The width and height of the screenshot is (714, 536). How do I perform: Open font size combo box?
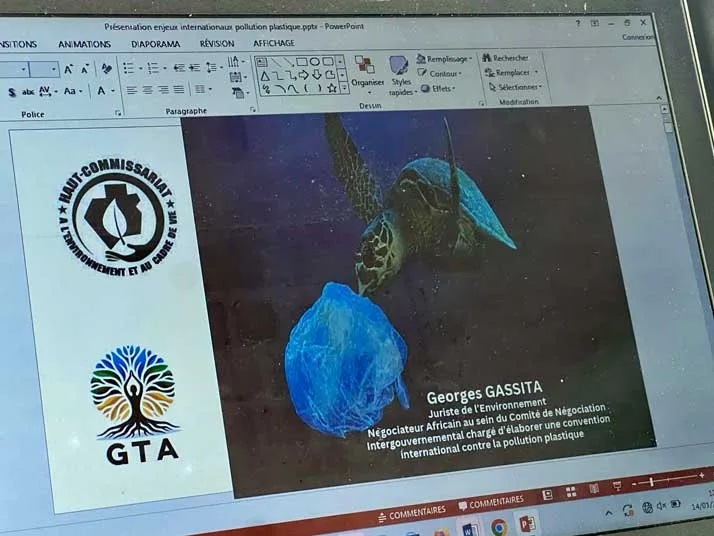[x=44, y=70]
